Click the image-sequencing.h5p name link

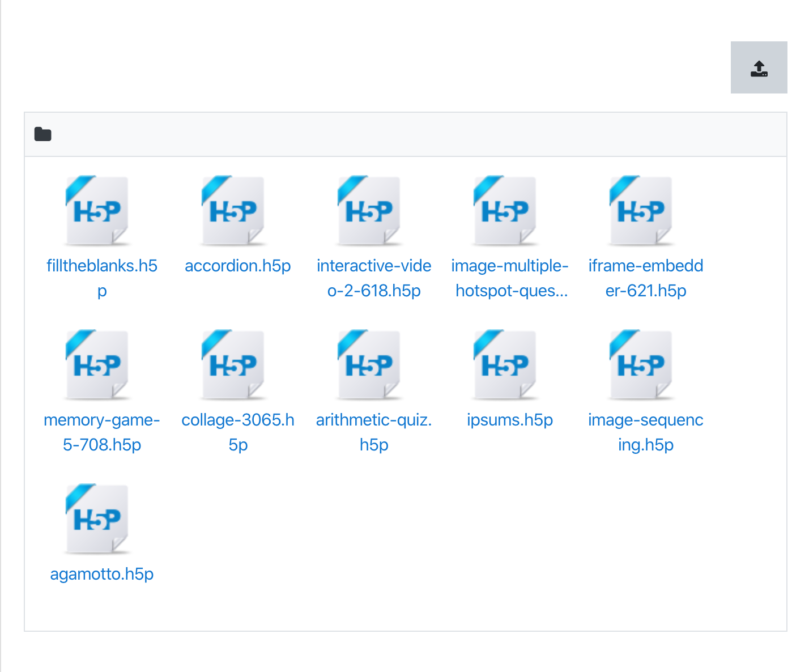click(x=646, y=432)
